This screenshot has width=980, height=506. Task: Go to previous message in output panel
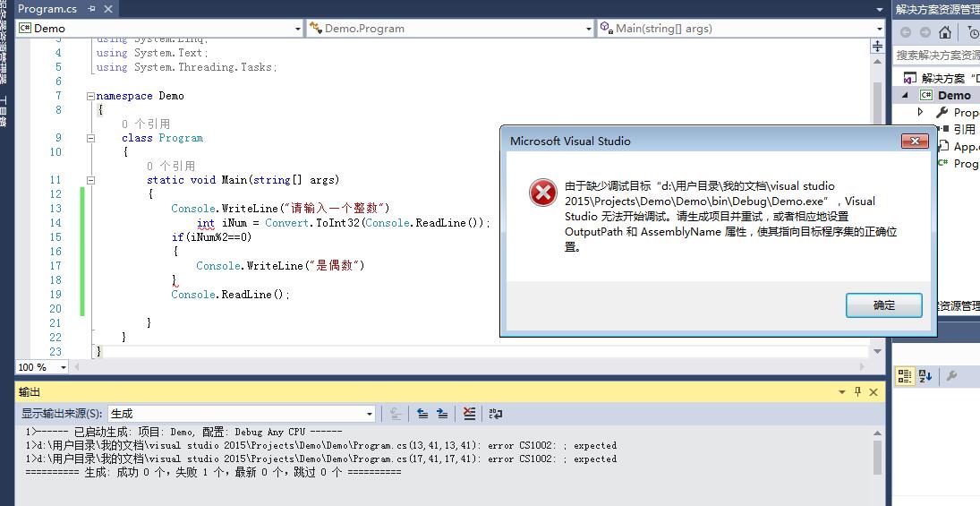[x=422, y=414]
